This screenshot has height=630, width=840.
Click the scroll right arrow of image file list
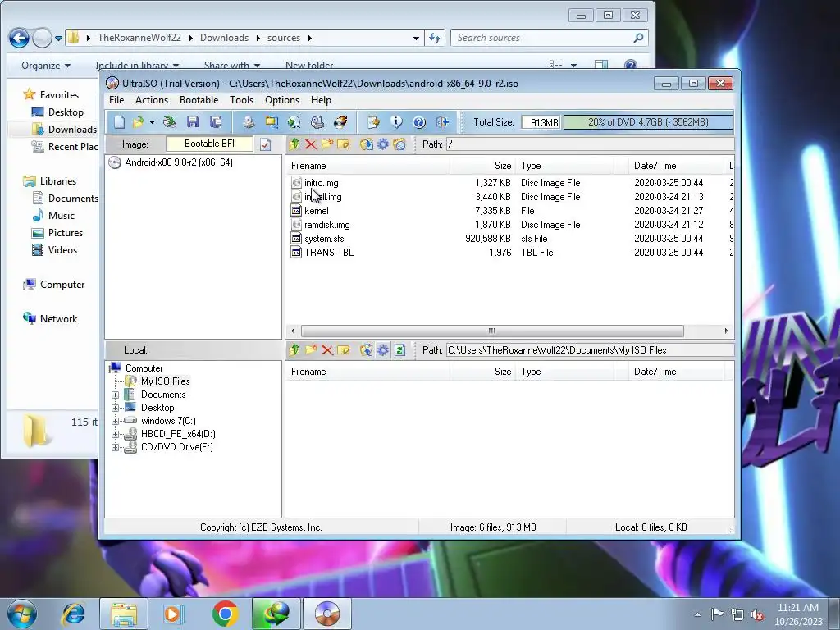(x=726, y=331)
